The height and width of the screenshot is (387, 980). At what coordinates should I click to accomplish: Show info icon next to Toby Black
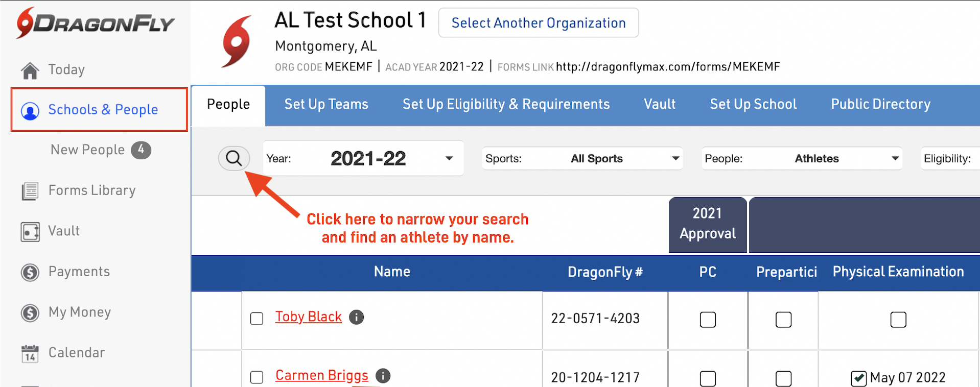tap(356, 317)
